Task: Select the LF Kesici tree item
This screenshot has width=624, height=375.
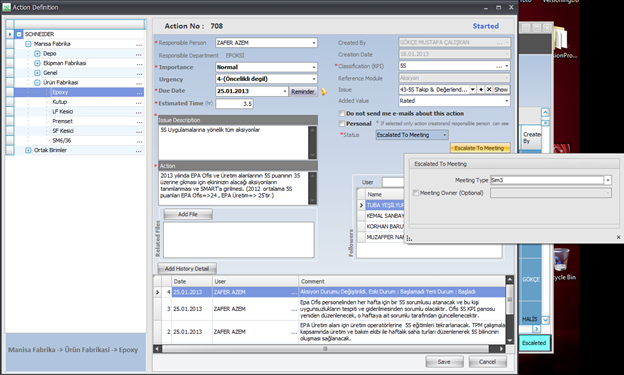Action: click(62, 112)
